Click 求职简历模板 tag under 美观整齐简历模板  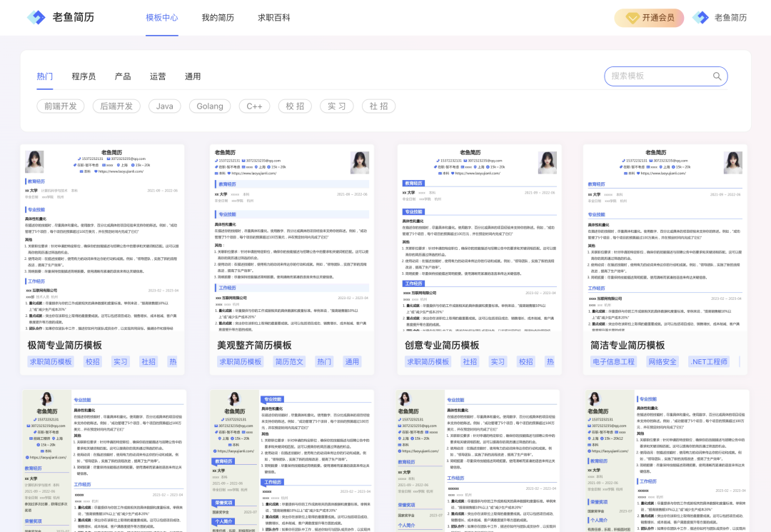(x=241, y=362)
